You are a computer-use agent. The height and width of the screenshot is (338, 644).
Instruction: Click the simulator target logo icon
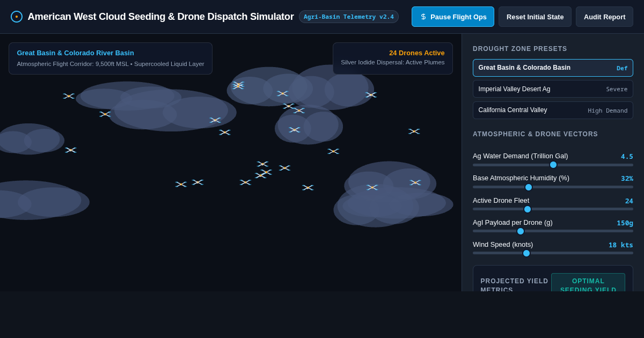[17, 17]
